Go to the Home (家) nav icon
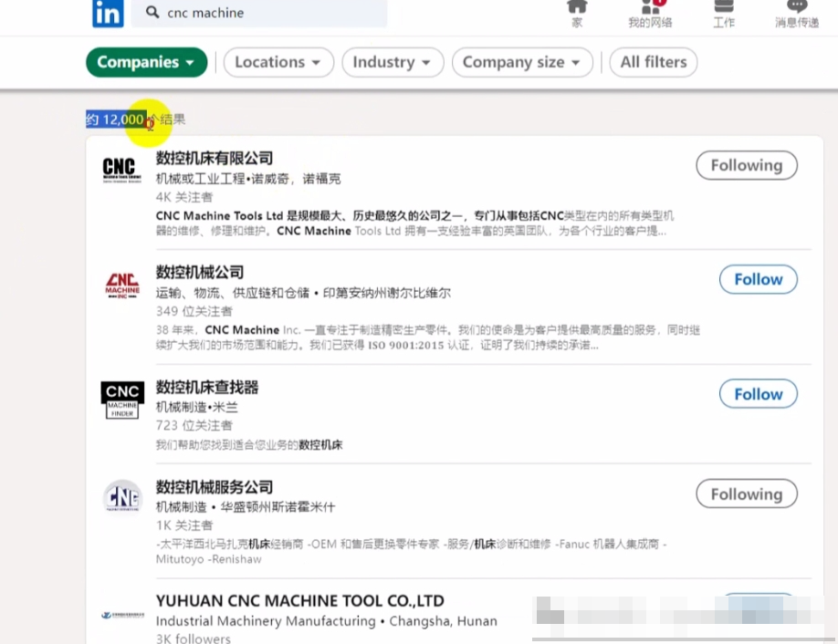 click(577, 14)
